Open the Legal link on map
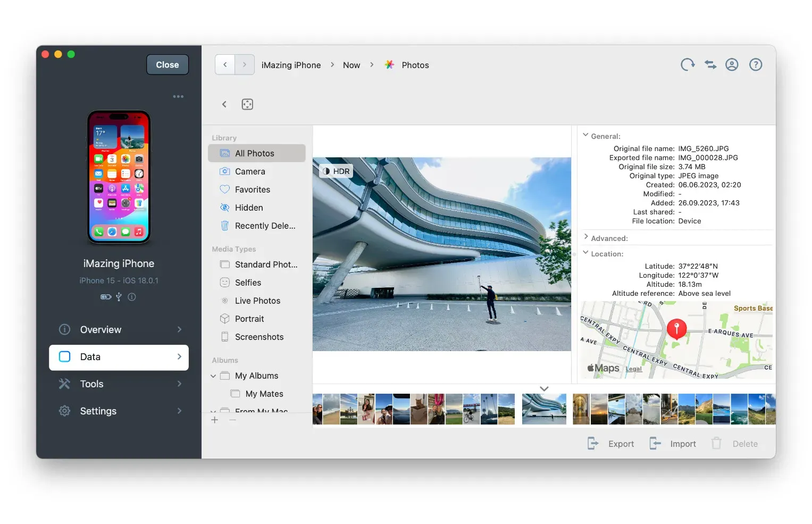Screen dimensions: 812x524 pyautogui.click(x=633, y=369)
